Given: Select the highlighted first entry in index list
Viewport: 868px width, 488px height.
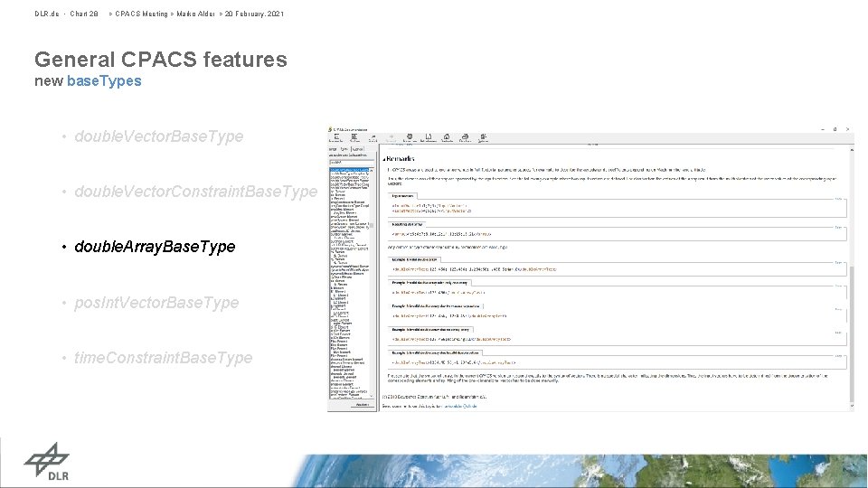Looking at the screenshot, I should tap(350, 171).
